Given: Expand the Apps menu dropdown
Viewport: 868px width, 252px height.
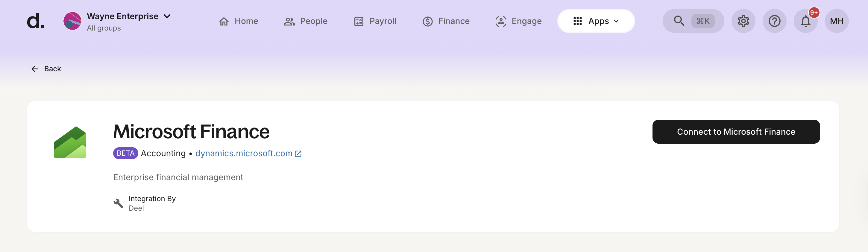Looking at the screenshot, I should tap(596, 21).
